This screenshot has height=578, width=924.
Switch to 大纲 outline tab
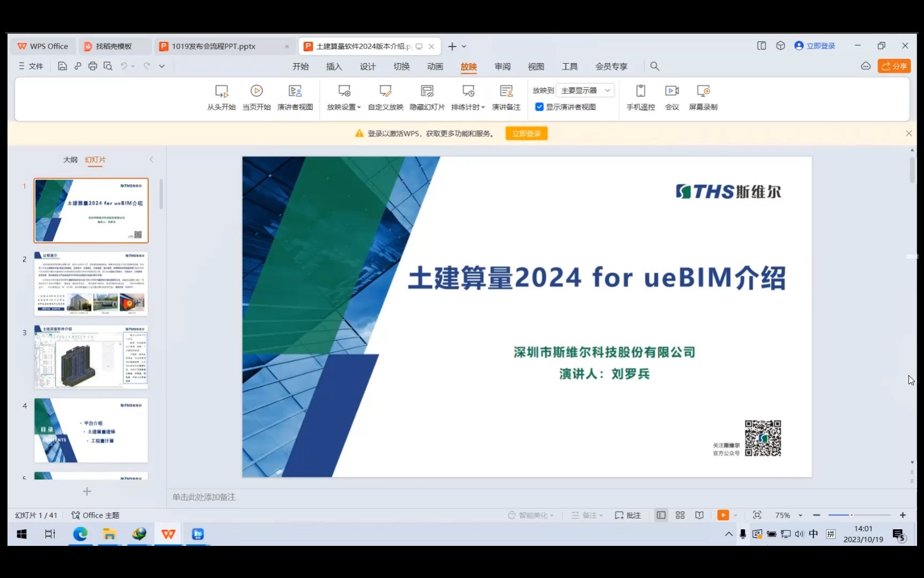(x=70, y=159)
